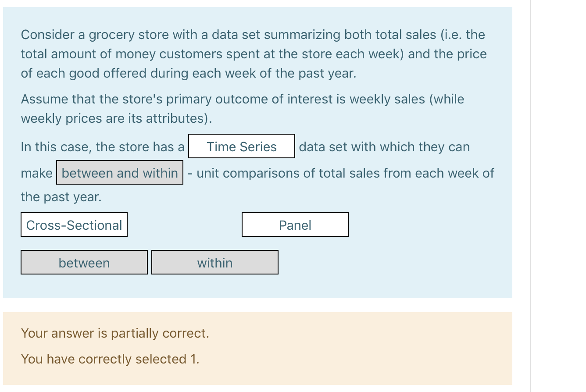
Task: Click the grocery store question heading text
Action: pos(253,34)
